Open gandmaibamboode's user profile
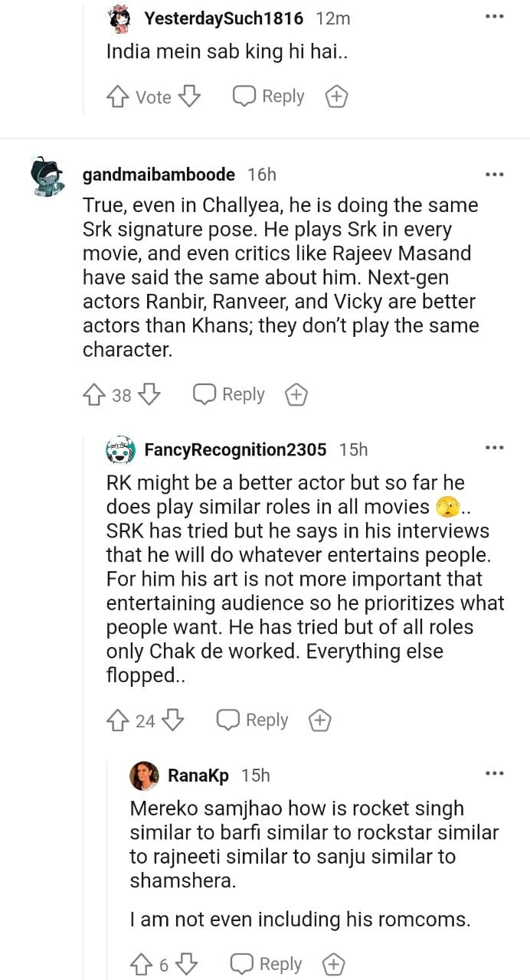The image size is (530, 980). click(158, 175)
